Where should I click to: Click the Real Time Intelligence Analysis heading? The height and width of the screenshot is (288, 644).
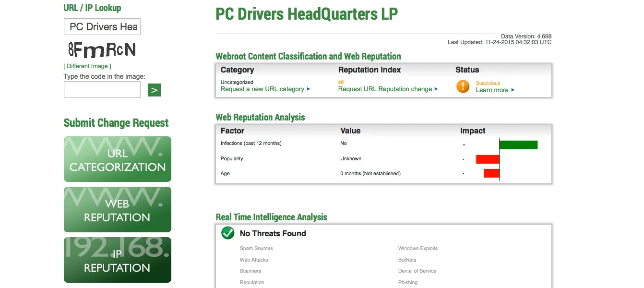[272, 217]
